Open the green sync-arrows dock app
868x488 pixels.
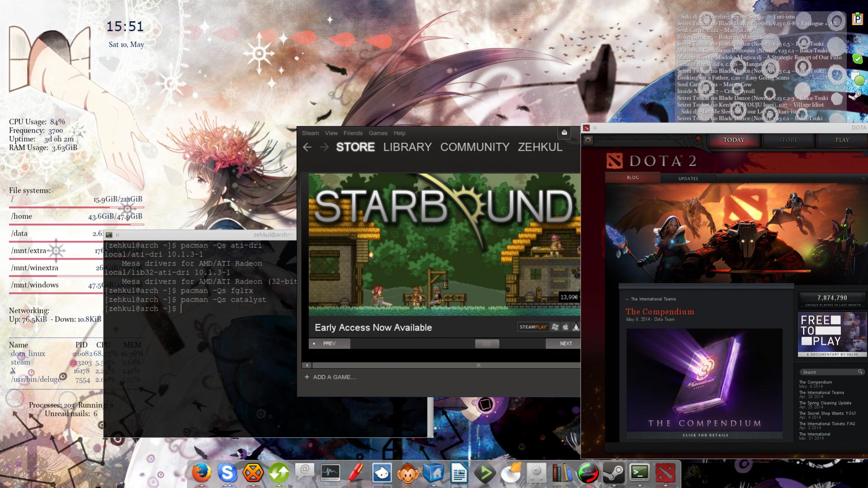click(279, 473)
